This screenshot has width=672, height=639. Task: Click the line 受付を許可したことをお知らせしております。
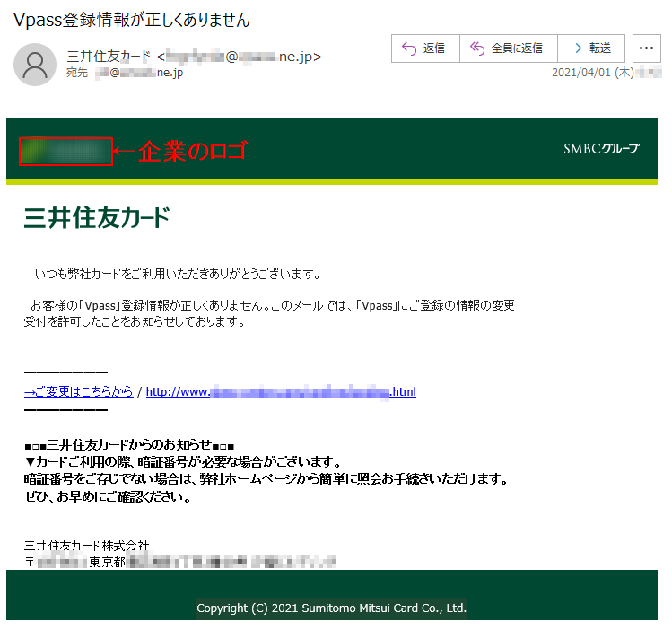135,321
